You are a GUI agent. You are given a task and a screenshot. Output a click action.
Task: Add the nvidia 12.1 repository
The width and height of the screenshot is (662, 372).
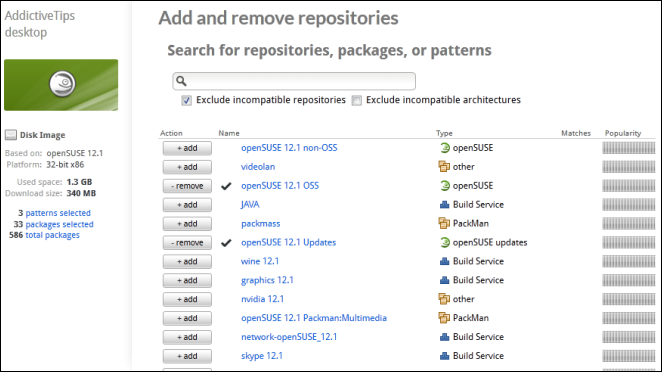point(187,299)
